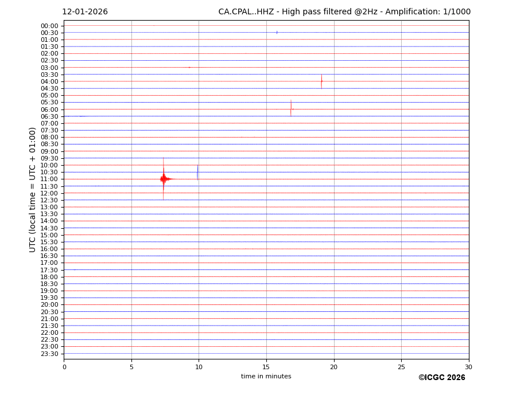This screenshot has height=399, width=532.
Task: Click the 23:30 hour label
Action: tap(49, 354)
